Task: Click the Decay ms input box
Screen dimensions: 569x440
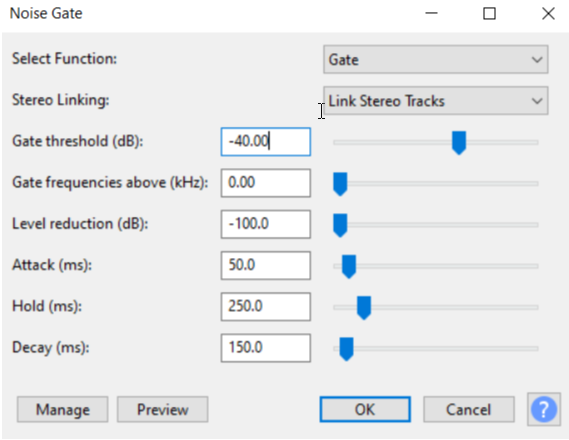Action: 266,348
